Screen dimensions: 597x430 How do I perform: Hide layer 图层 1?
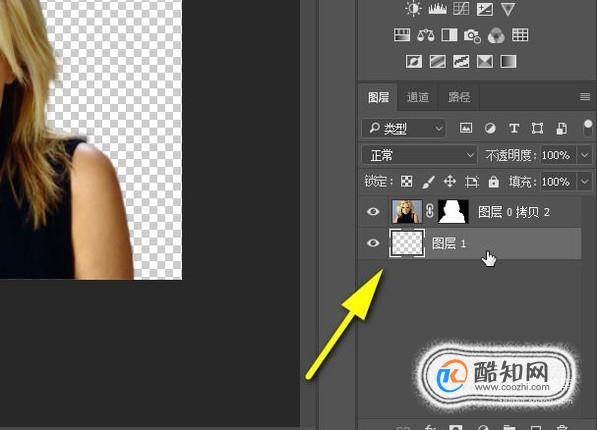pyautogui.click(x=373, y=243)
